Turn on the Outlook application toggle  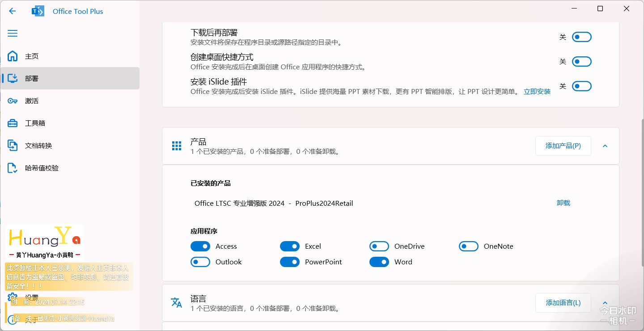click(x=200, y=262)
